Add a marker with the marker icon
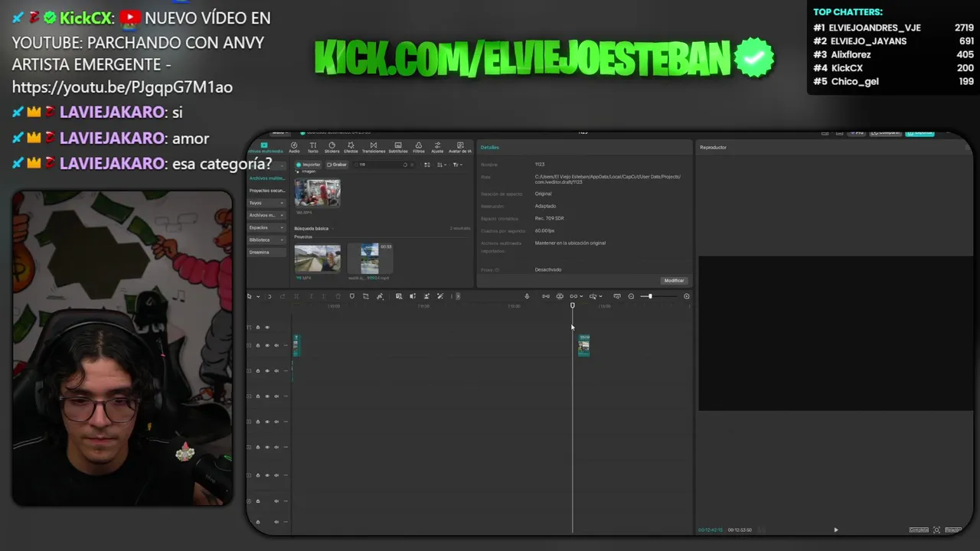Viewport: 980px width, 551px height. [351, 296]
